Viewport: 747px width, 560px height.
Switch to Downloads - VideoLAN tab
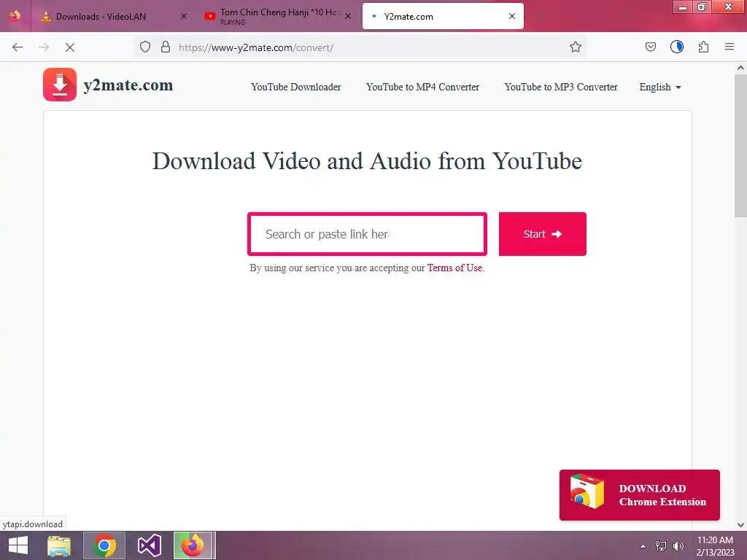(x=113, y=16)
